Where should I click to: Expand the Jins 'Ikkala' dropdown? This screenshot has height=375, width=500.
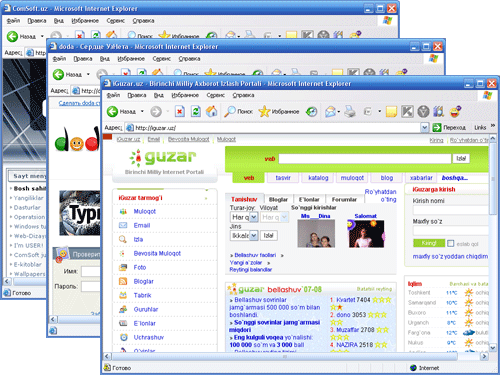(x=253, y=235)
